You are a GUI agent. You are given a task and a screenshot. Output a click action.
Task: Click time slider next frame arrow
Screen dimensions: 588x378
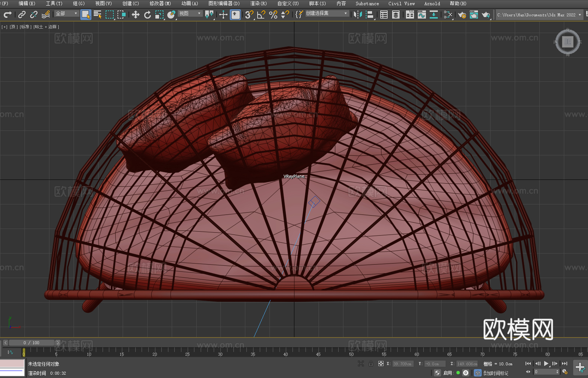pyautogui.click(x=58, y=343)
